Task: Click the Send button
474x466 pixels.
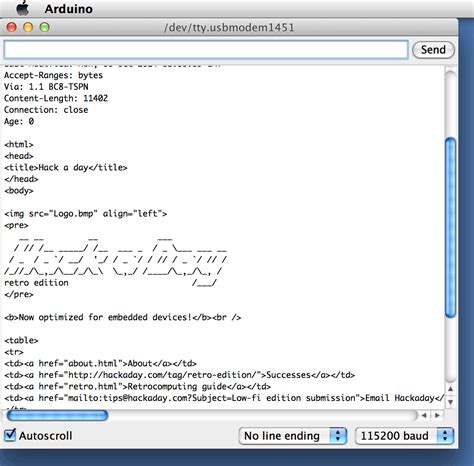Action: pyautogui.click(x=433, y=50)
